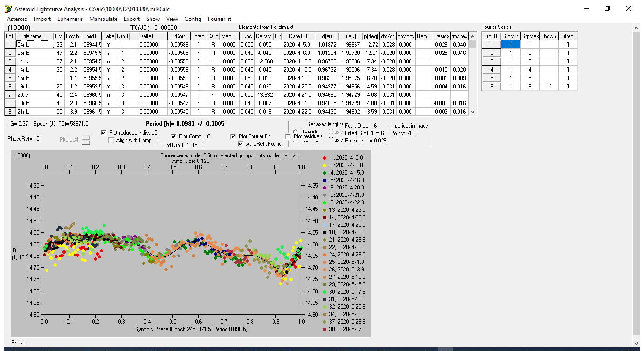Toggle Plot reduced indiv. LC checkbox

click(104, 133)
